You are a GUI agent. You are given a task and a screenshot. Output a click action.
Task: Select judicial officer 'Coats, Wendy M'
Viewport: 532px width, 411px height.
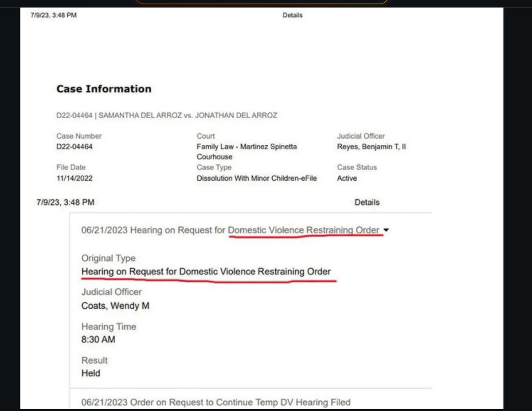pyautogui.click(x=115, y=306)
